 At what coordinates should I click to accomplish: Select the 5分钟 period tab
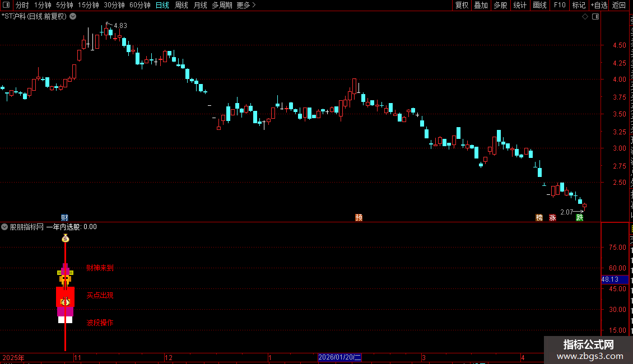click(x=64, y=5)
